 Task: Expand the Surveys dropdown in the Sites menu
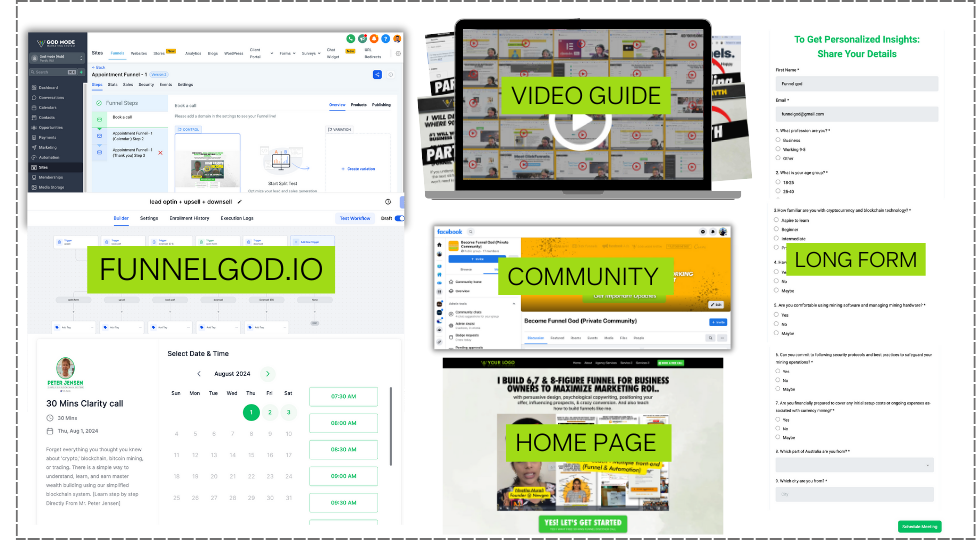311,54
